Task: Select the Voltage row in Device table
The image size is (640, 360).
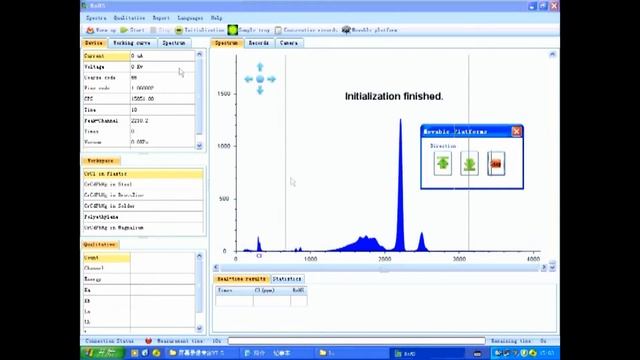Action: 139,67
